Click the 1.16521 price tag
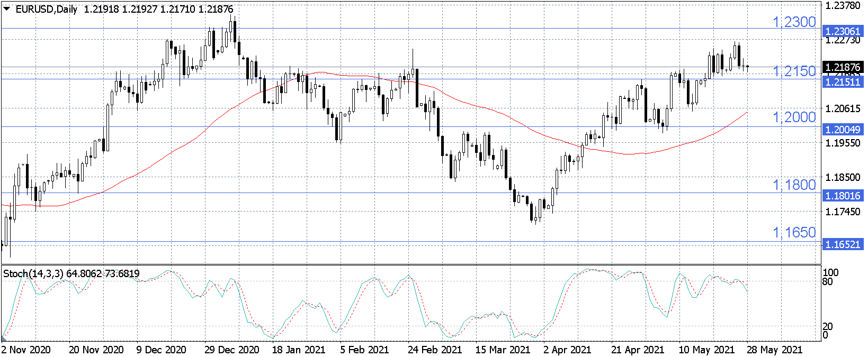This screenshot has height=357, width=868. coord(843,244)
